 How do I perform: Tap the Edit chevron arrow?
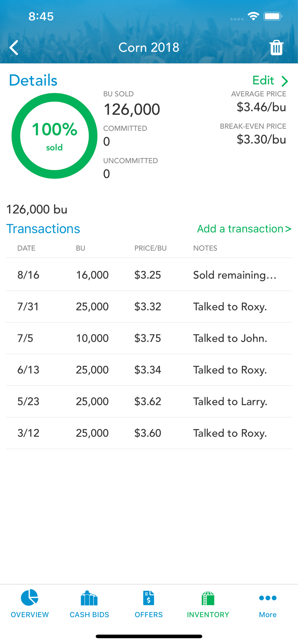point(284,81)
